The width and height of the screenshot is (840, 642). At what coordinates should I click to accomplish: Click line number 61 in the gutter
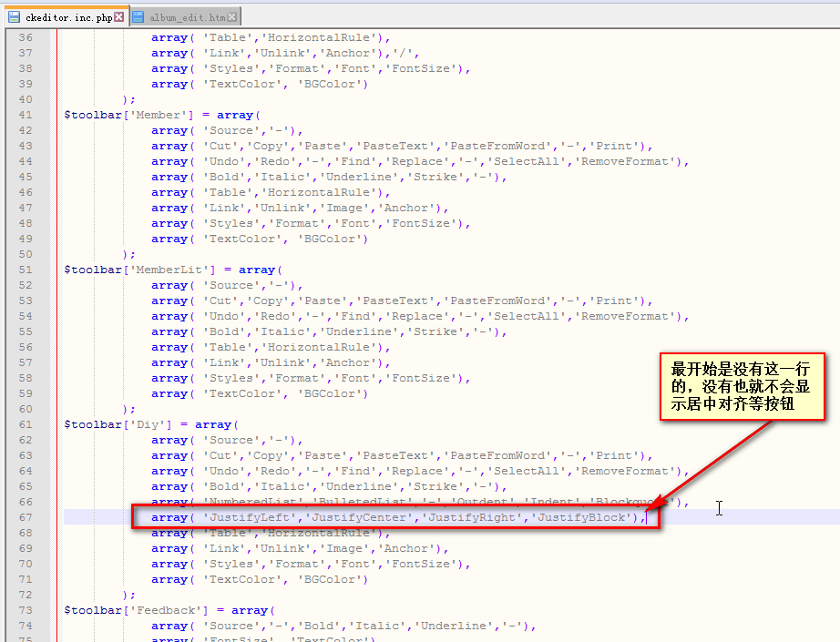click(26, 424)
